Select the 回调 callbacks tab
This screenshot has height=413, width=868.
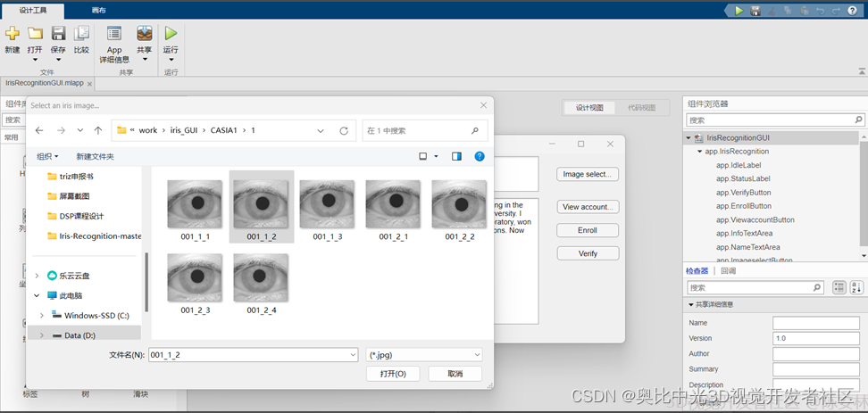pos(729,271)
